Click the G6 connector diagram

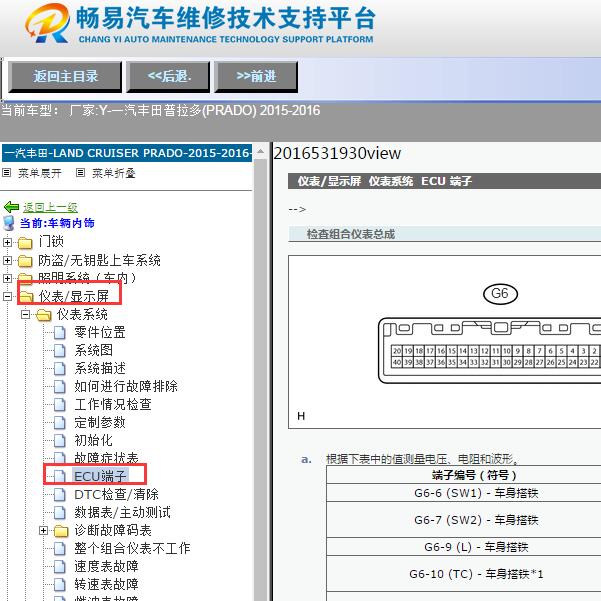[x=489, y=350]
